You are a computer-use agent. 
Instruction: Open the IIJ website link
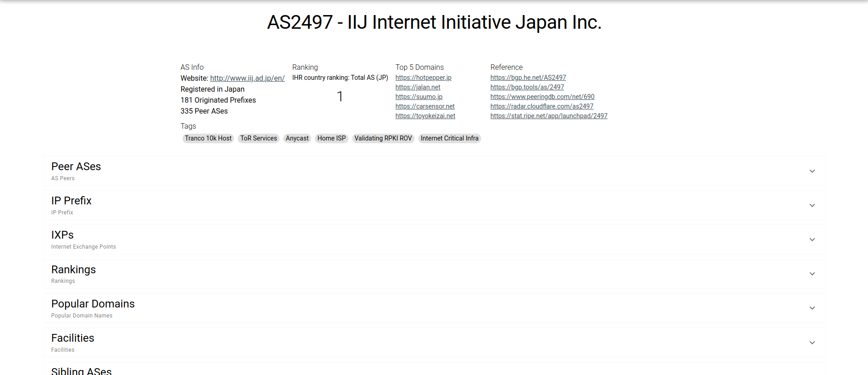tap(247, 78)
